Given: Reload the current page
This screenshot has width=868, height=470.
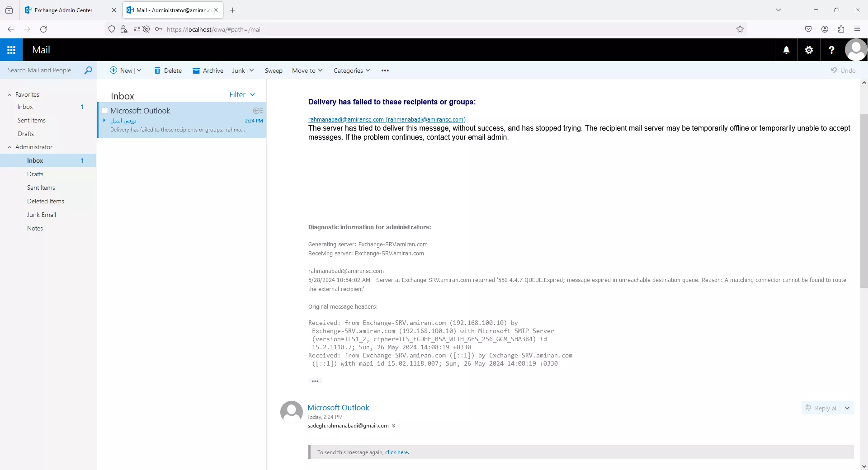Looking at the screenshot, I should (43, 29).
